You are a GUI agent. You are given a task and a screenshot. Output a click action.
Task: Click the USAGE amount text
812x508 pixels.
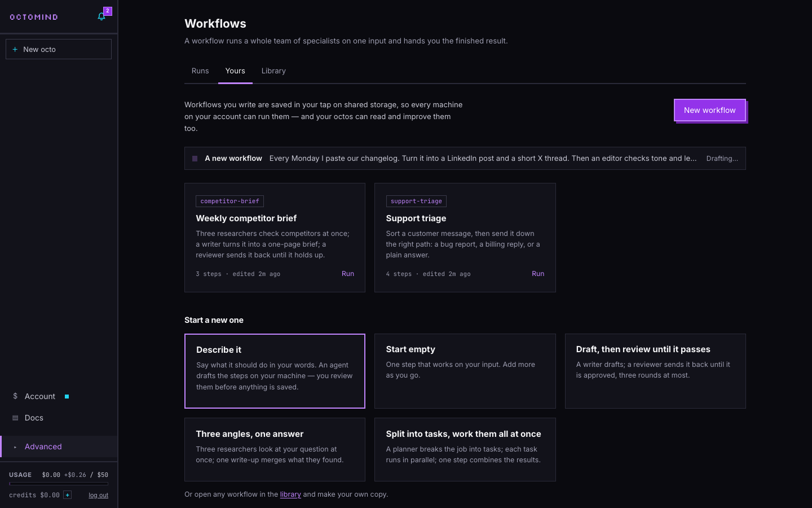(x=75, y=475)
